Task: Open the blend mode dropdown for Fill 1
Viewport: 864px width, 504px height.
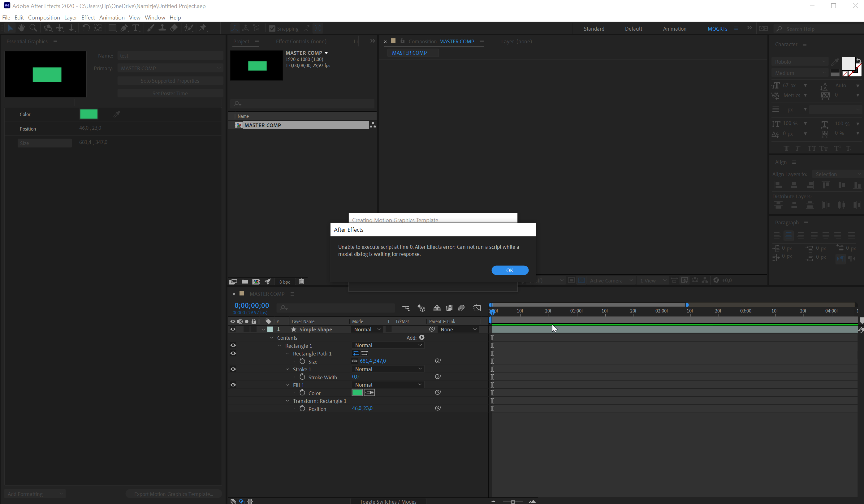Action: coord(388,385)
